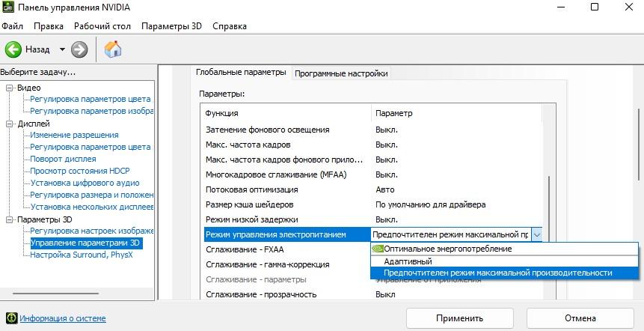Click the green Back arrow icon

13,49
